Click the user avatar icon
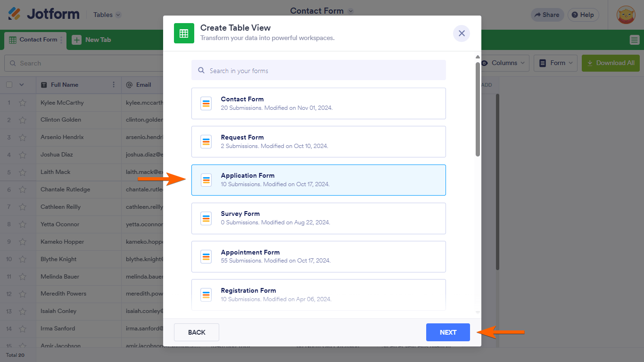644x362 pixels. click(x=626, y=15)
